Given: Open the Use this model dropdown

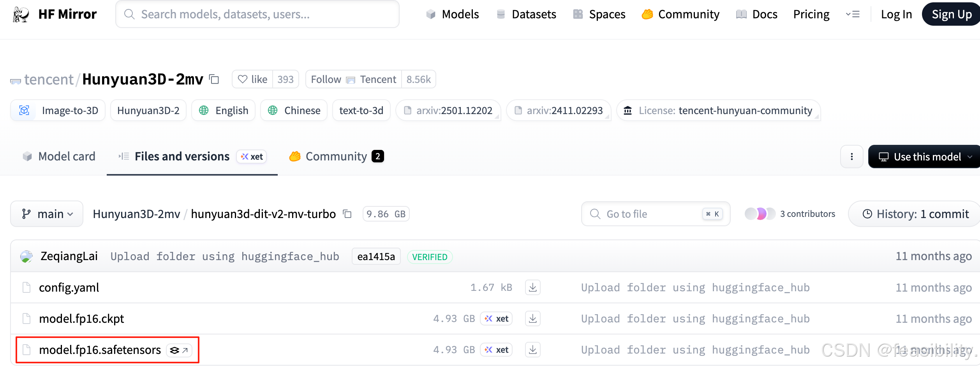Looking at the screenshot, I should 924,157.
